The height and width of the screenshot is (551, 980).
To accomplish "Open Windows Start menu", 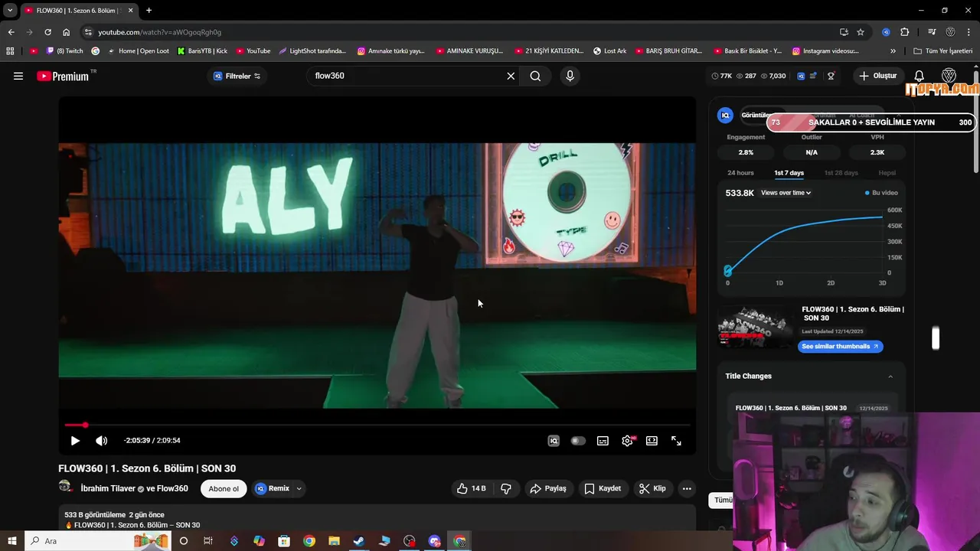I will (11, 541).
